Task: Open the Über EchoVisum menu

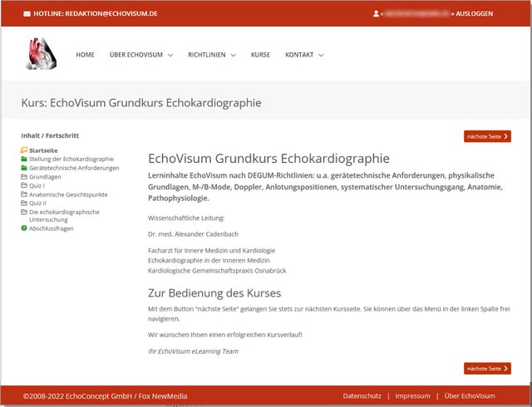Action: tap(136, 55)
